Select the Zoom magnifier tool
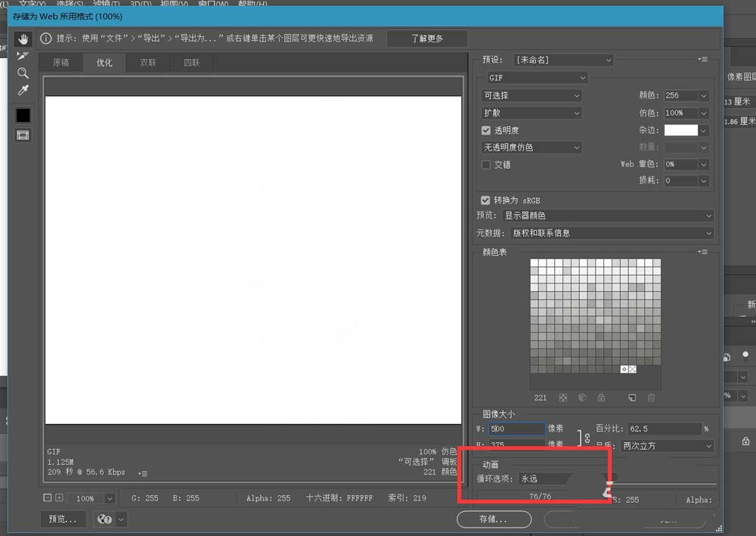 23,73
